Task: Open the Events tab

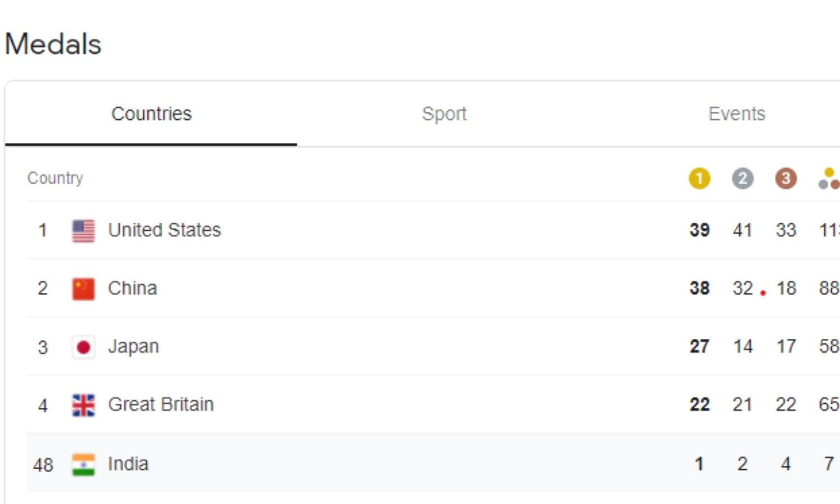Action: click(x=736, y=114)
